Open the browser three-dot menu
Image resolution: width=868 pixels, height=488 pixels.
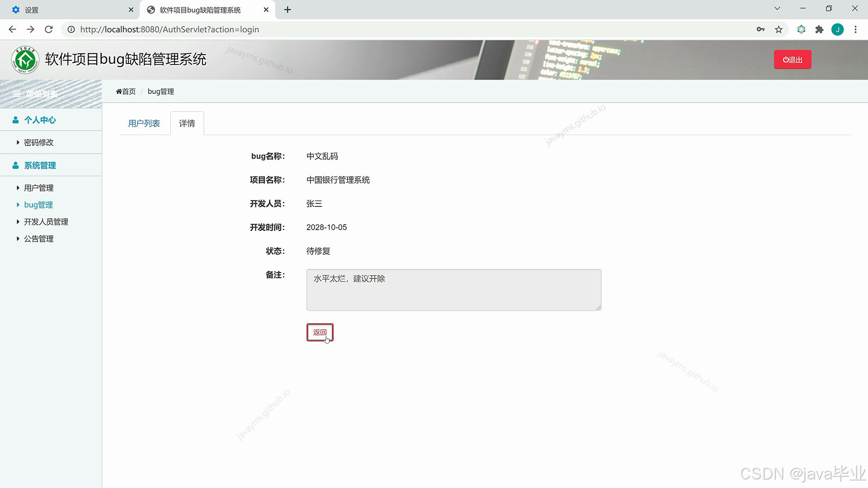855,29
